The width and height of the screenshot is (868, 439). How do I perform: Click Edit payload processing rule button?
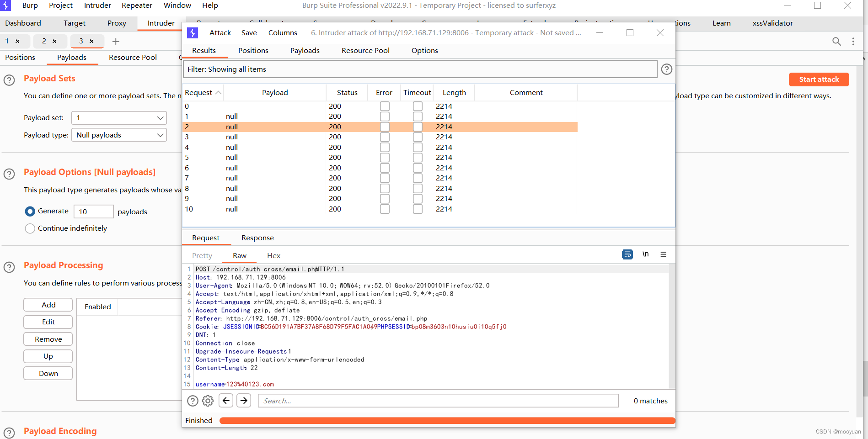[x=48, y=322]
